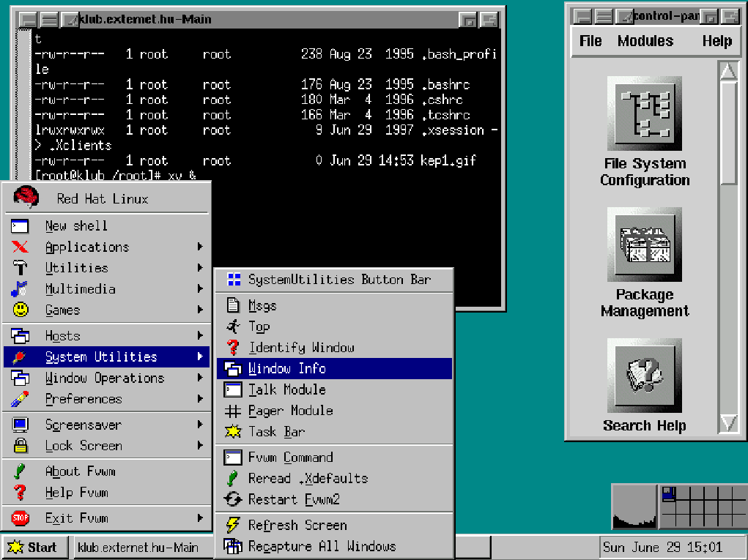Click the running man icon beside Top
Image resolution: width=748 pixels, height=560 pixels.
point(233,326)
